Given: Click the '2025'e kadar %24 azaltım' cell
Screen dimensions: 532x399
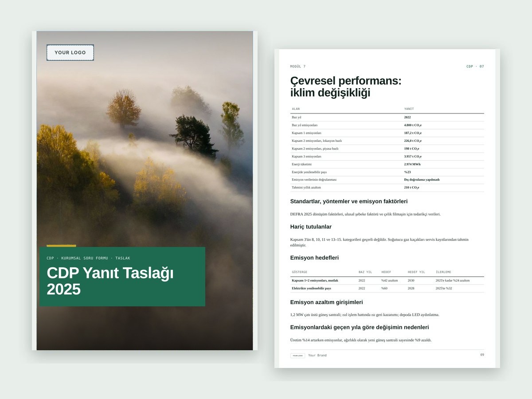Looking at the screenshot, I should point(453,281).
